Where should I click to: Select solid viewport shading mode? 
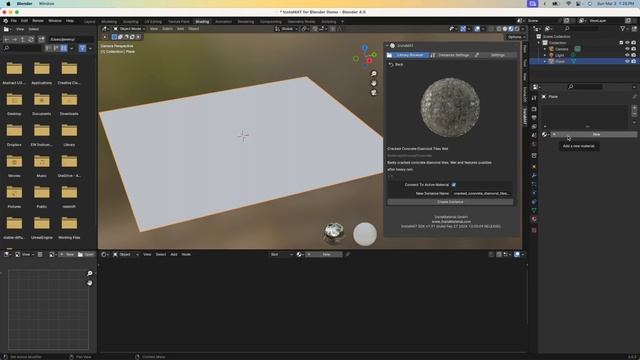pos(505,29)
